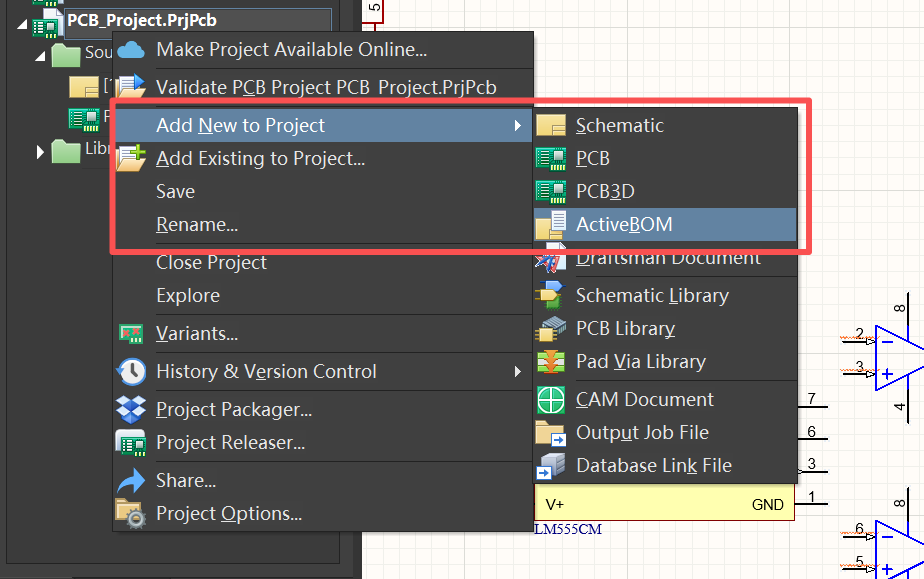Click the PCB board icon in submenu
The image size is (924, 579).
[x=551, y=158]
